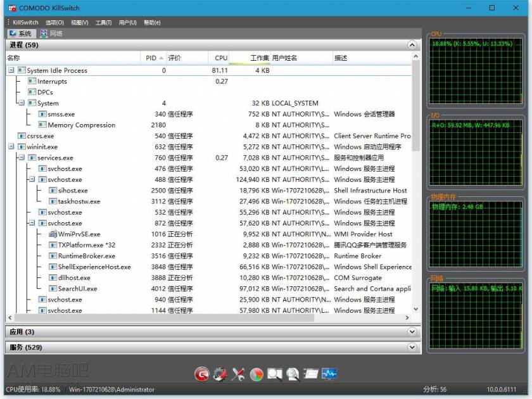
Task: Click the 分析: 56 status bar entry
Action: coord(434,389)
